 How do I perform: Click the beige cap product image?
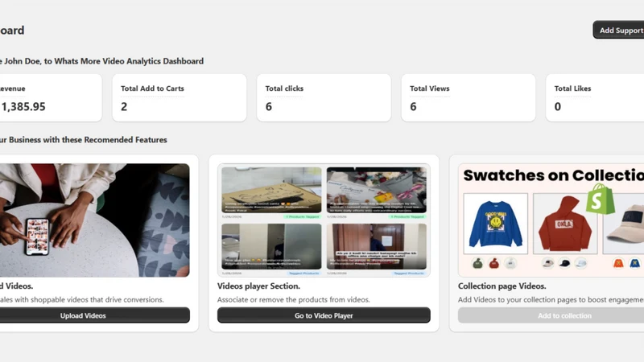[623, 224]
